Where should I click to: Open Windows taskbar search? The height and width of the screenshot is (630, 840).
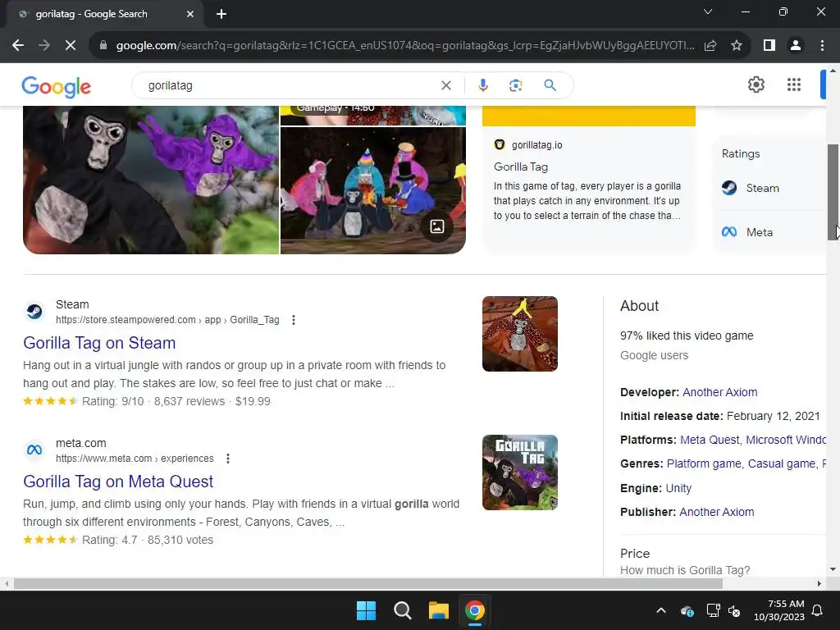click(x=402, y=610)
